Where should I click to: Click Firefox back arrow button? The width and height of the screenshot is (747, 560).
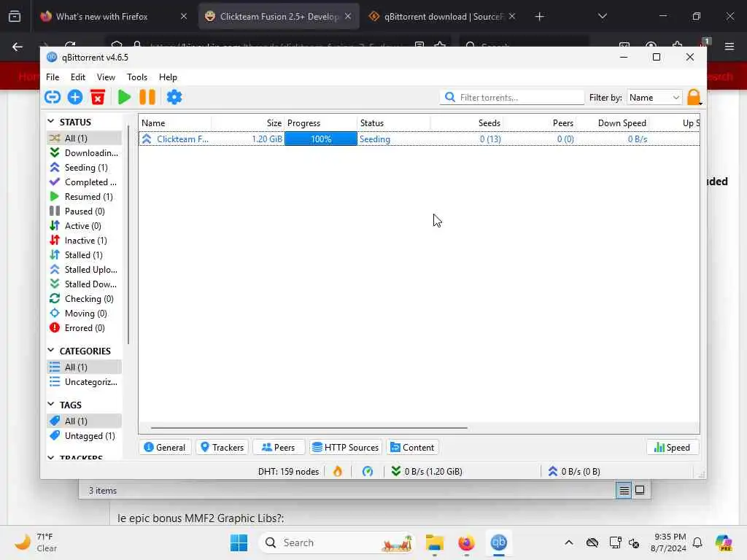tap(18, 46)
